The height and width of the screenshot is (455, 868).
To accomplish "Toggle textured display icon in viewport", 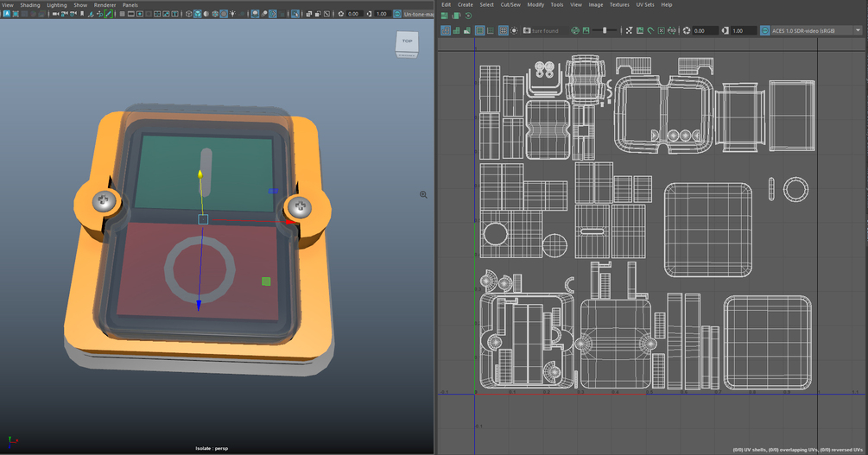I will point(225,14).
